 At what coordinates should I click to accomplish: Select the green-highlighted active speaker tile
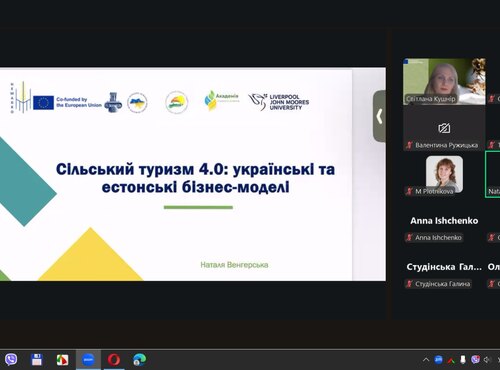tap(493, 174)
